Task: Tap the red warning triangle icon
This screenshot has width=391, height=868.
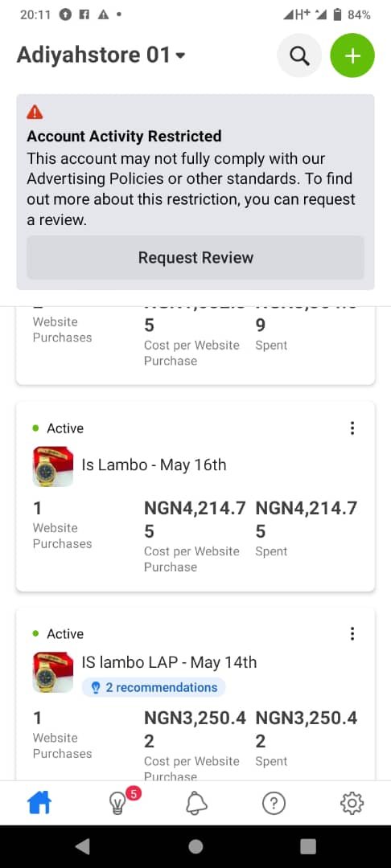Action: click(35, 113)
